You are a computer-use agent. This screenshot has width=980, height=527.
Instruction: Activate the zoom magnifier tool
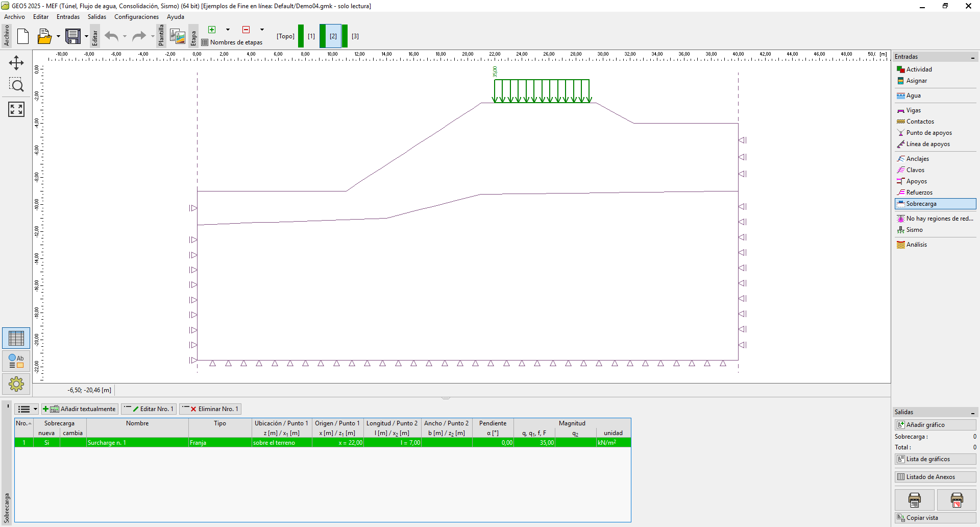click(16, 85)
